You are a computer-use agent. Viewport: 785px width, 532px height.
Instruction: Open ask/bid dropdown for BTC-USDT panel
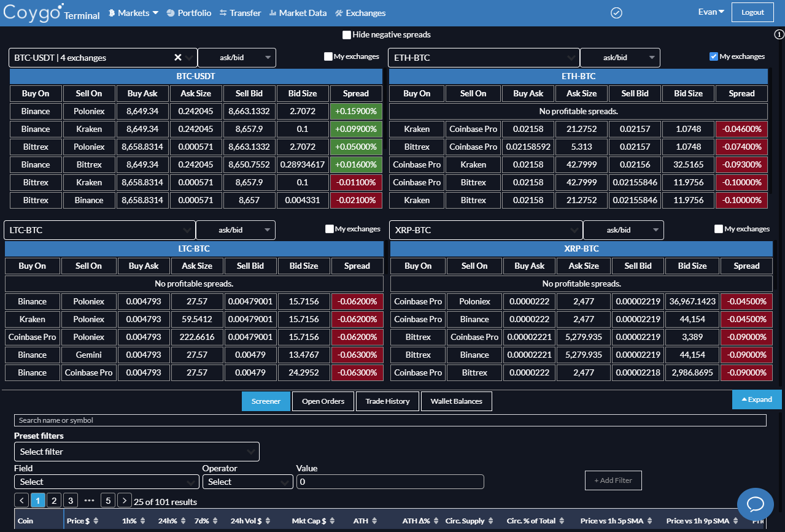point(237,58)
